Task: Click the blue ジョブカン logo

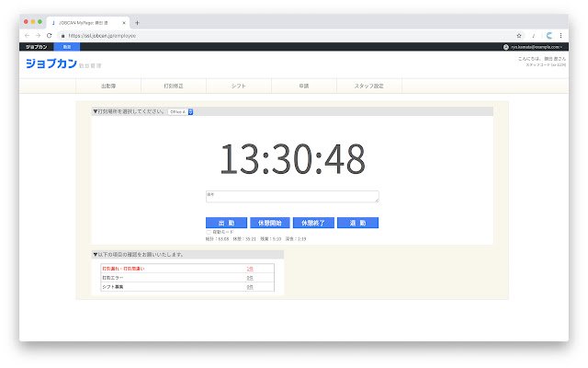Action: pyautogui.click(x=51, y=63)
